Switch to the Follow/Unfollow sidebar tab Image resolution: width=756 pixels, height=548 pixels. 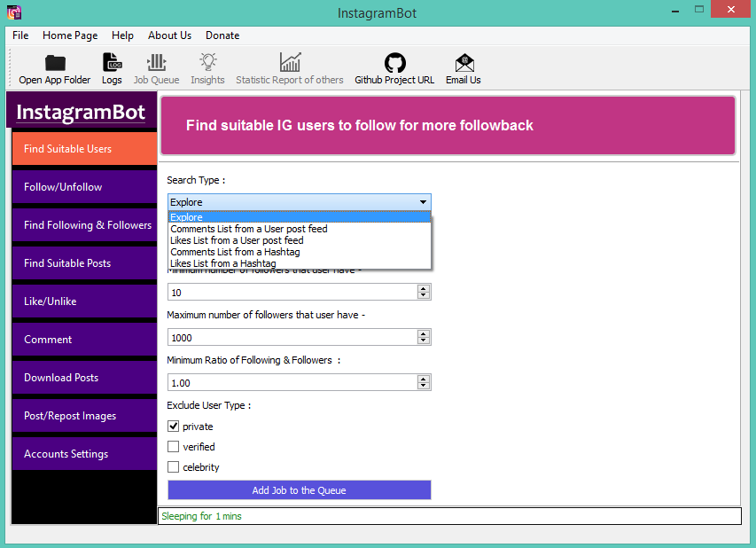pyautogui.click(x=84, y=187)
